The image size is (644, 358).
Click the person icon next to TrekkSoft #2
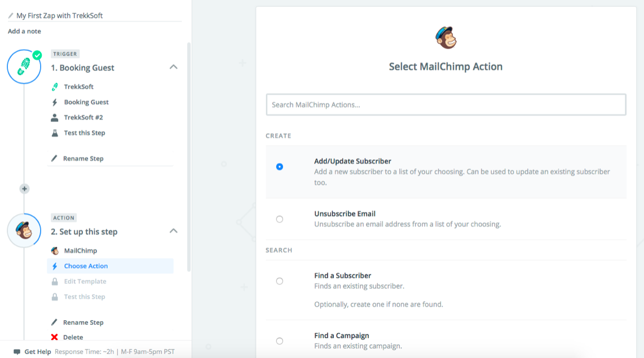click(55, 117)
